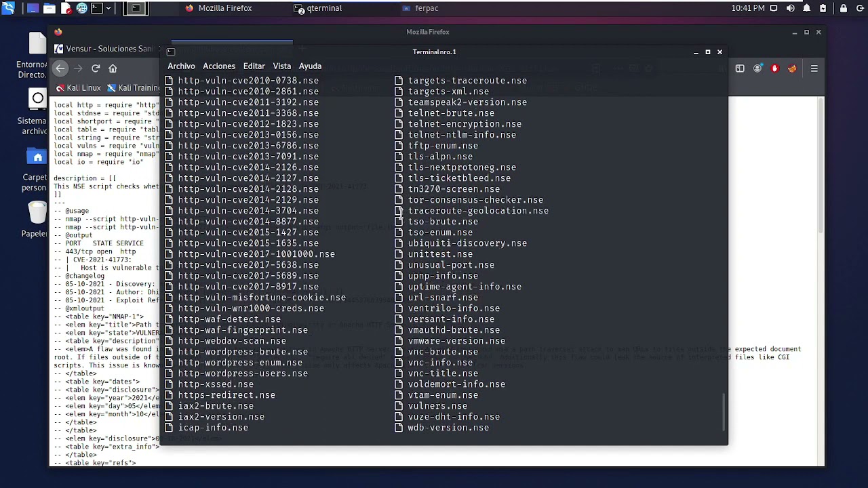This screenshot has height=488, width=868.
Task: Open the Editar menu in terminal
Action: click(254, 66)
